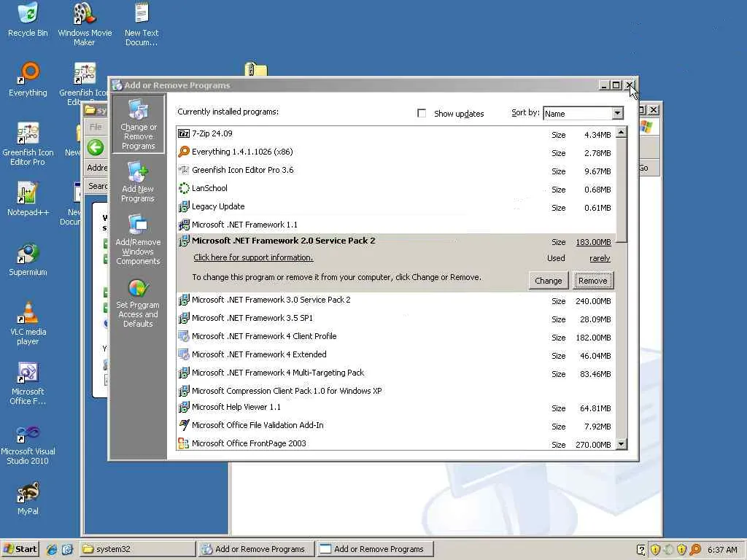Select Greenfish Icon Editor Pro 3.6 entry
This screenshot has height=560, width=747.
pyautogui.click(x=395, y=171)
